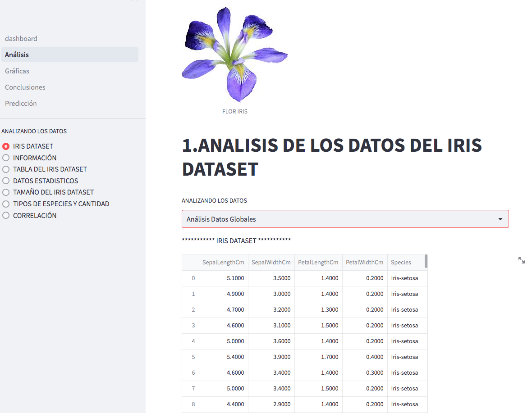532x413 pixels.
Task: Open the Análisis Datos Globales dropdown chevron
Action: (x=500, y=219)
